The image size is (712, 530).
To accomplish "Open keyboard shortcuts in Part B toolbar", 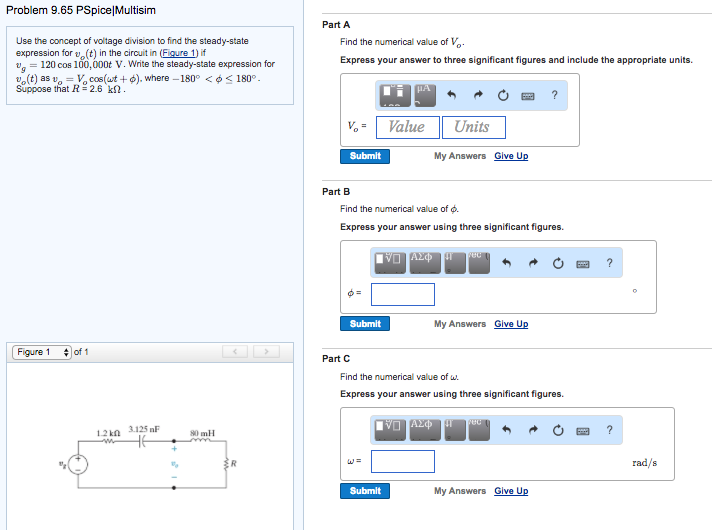I will coord(583,264).
